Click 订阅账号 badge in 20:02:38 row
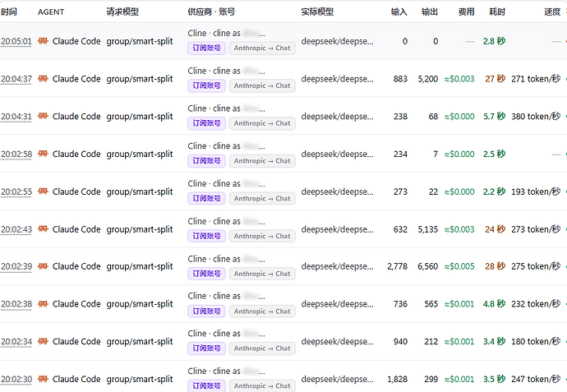 (x=206, y=311)
